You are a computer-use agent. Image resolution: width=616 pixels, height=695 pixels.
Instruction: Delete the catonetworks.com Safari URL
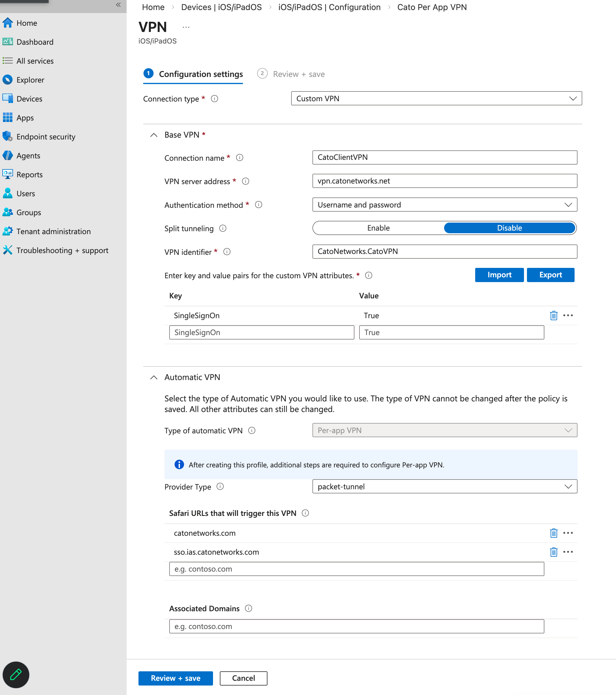click(x=554, y=533)
